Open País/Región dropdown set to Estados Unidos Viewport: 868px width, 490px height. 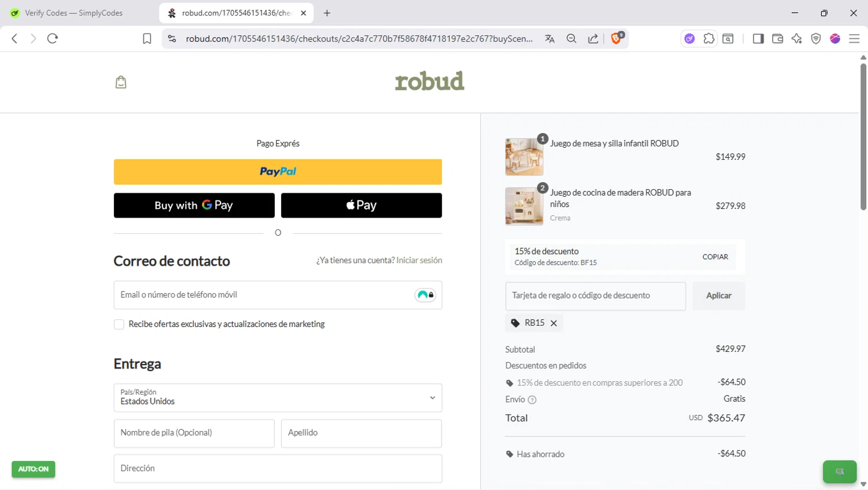click(x=278, y=397)
